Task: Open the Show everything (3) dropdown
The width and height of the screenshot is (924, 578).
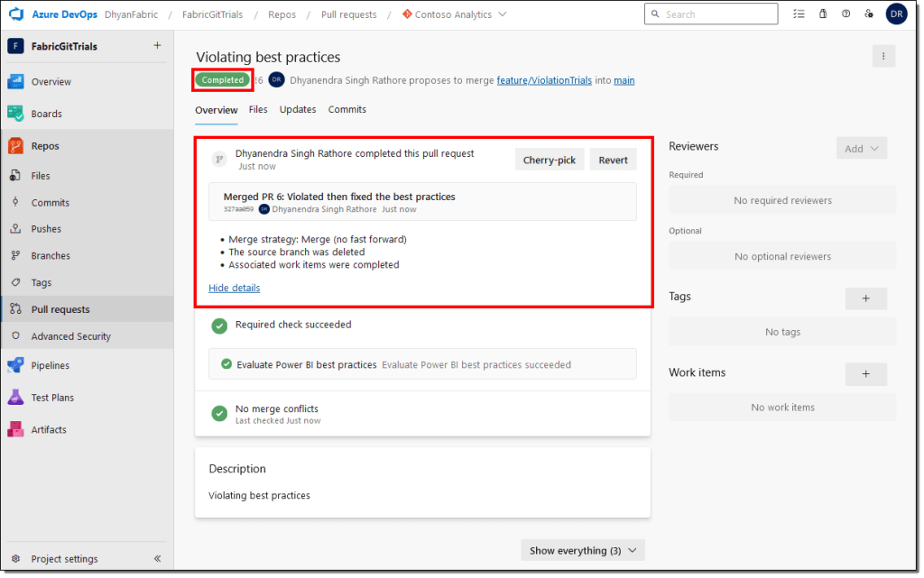Action: 583,550
